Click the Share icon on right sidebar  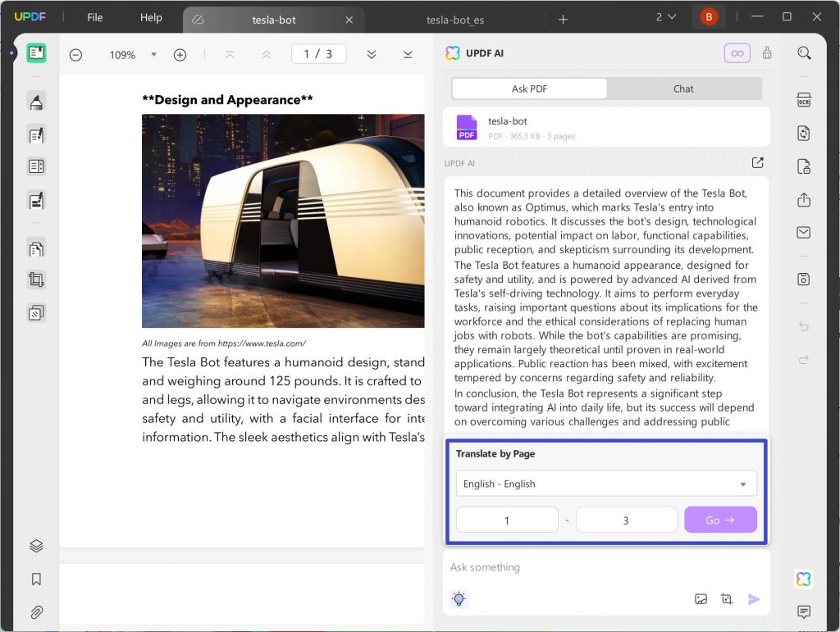[x=804, y=199]
